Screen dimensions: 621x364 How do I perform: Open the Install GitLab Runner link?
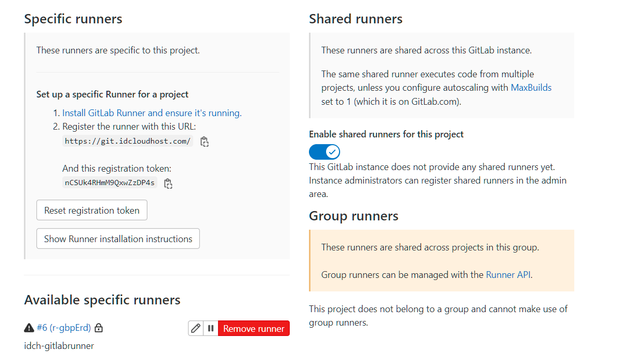[x=152, y=113]
